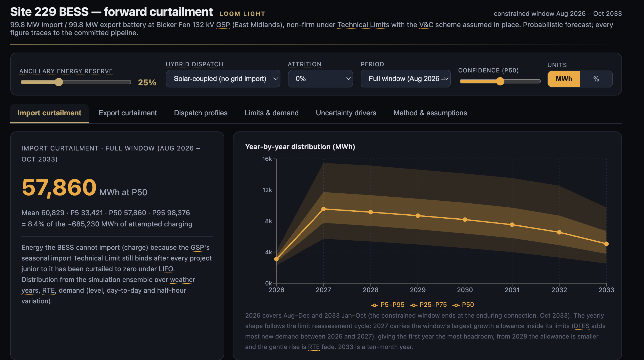This screenshot has height=360, width=644.
Task: Click the Attrition label
Action: pos(305,64)
